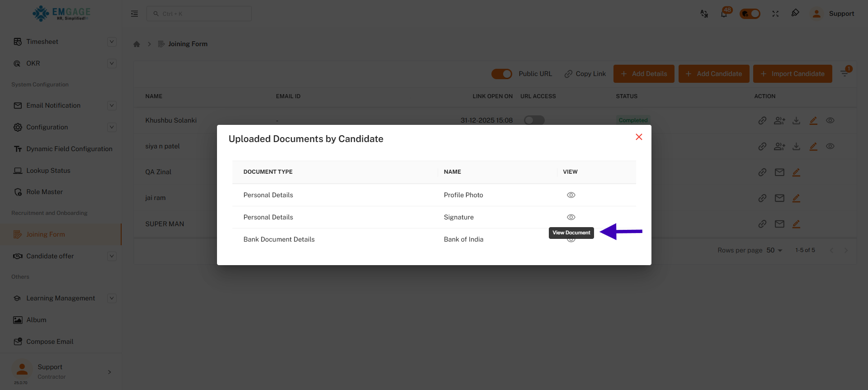Click the language translate icon
Viewport: 868px width, 390px height.
click(x=704, y=14)
